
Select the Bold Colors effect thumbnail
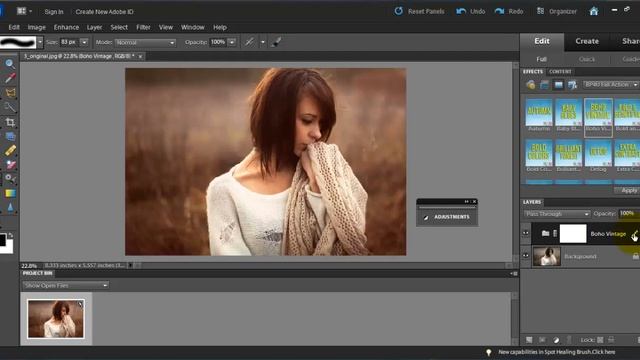point(539,156)
